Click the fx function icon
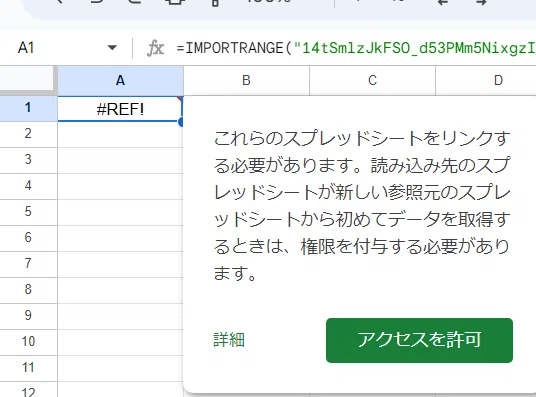The height and width of the screenshot is (397, 536). tap(155, 48)
